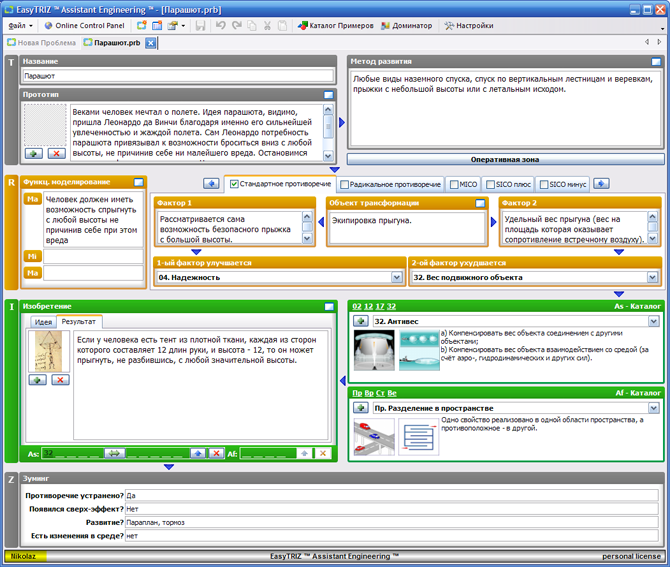Click the Оперативная зона button

505,159
